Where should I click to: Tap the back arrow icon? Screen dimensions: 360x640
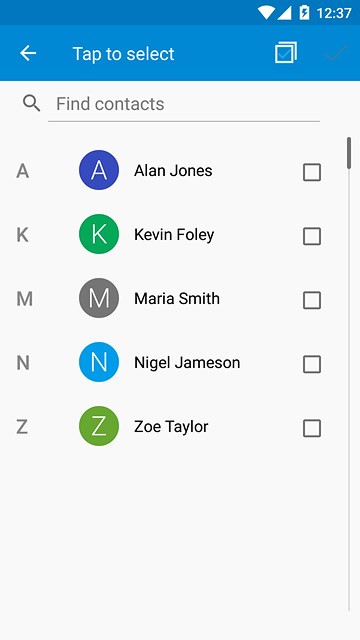[28, 53]
